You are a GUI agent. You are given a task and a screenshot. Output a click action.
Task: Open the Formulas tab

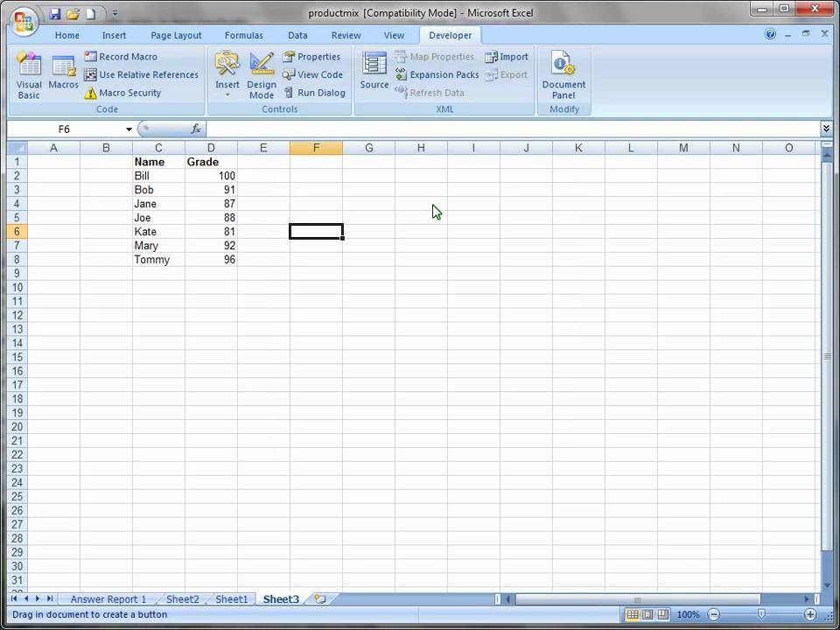[244, 35]
